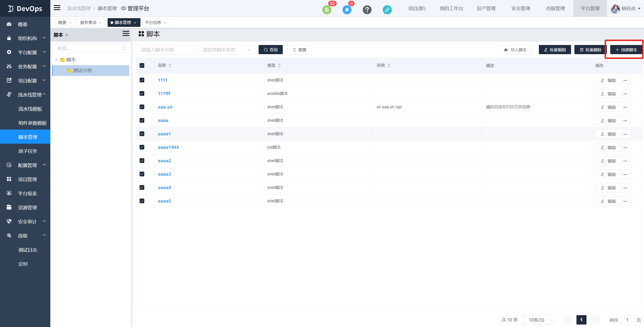Viewport: 644px width, 327px height.
Task: Click the panel list menu icon
Action: [x=126, y=34]
